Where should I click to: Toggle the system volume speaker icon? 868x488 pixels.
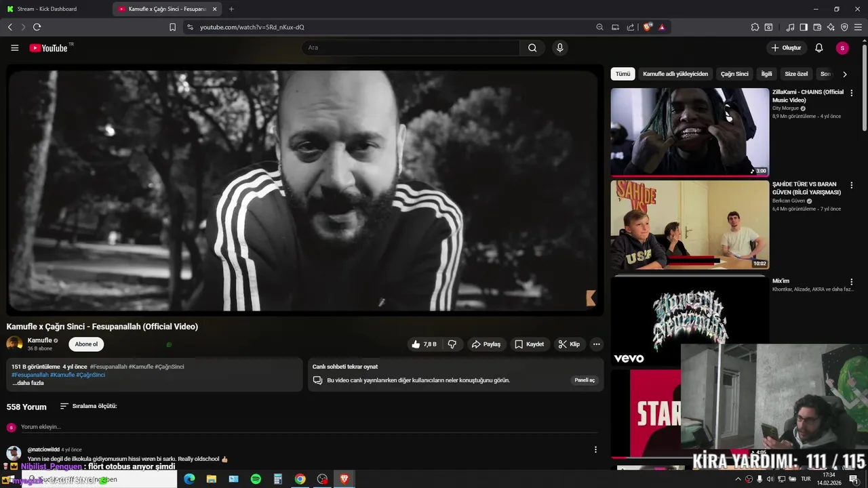point(770,479)
